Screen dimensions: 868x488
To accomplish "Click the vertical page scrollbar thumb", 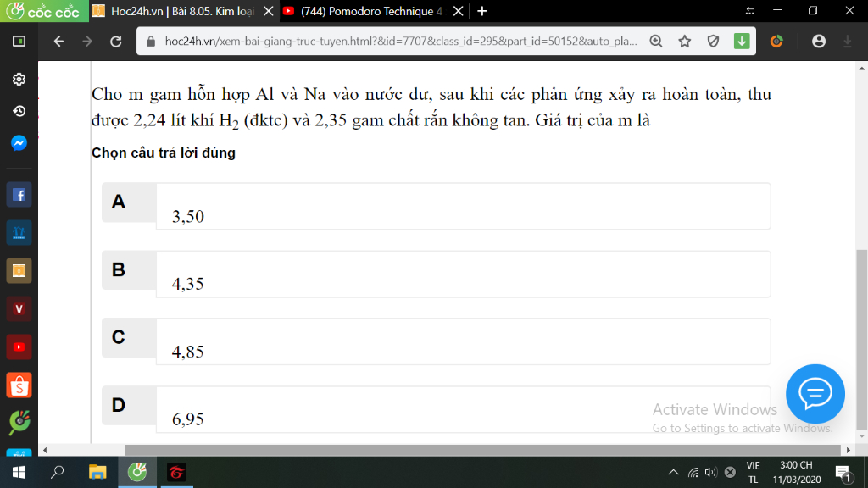I will tap(862, 340).
